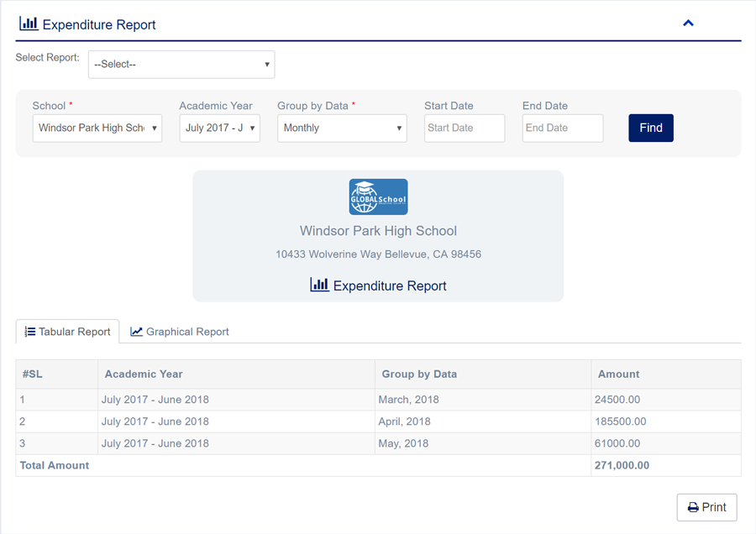Click the amount 185500.00

point(620,421)
